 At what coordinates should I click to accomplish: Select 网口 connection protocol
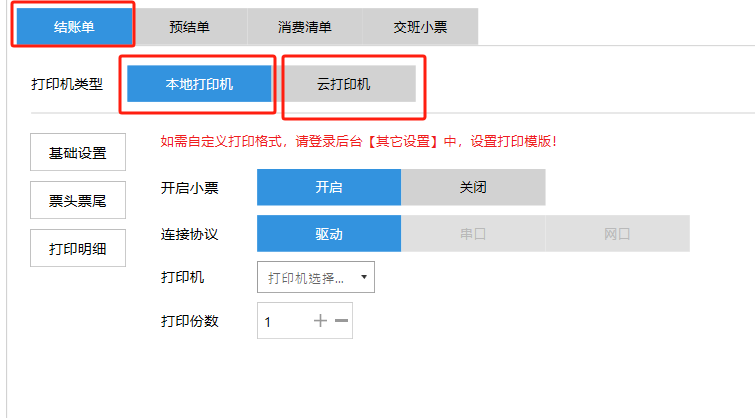pos(617,234)
